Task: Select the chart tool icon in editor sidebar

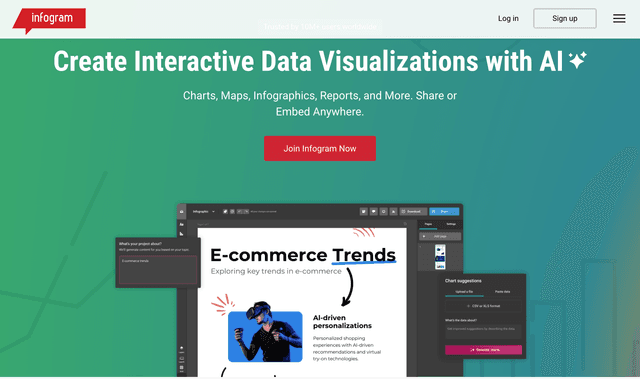Action: [182, 234]
